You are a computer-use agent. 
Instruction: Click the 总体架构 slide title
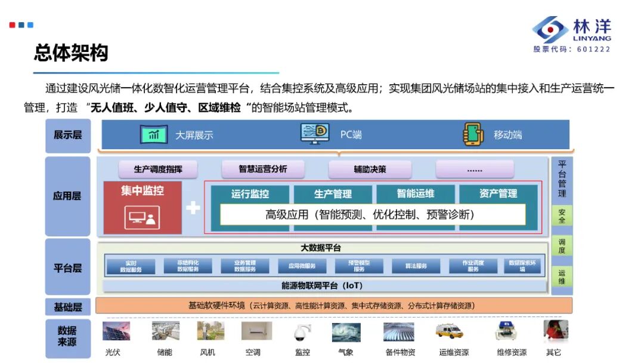coord(72,53)
